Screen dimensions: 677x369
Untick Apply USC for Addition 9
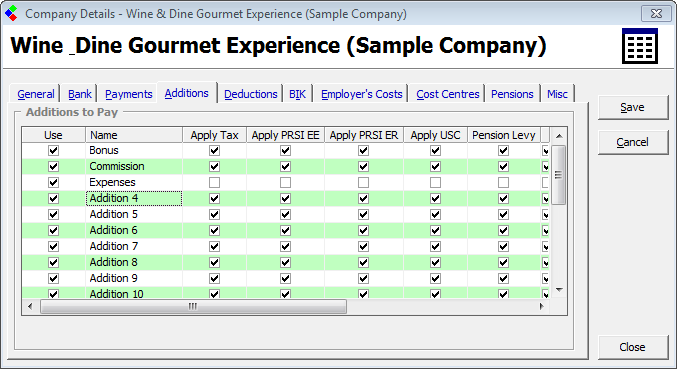point(436,278)
